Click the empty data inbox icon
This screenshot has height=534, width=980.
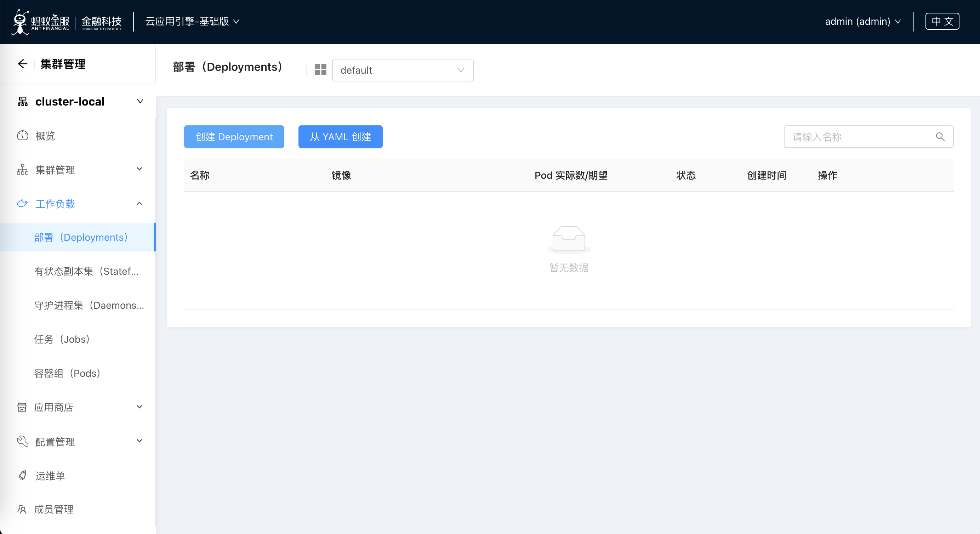coord(569,239)
